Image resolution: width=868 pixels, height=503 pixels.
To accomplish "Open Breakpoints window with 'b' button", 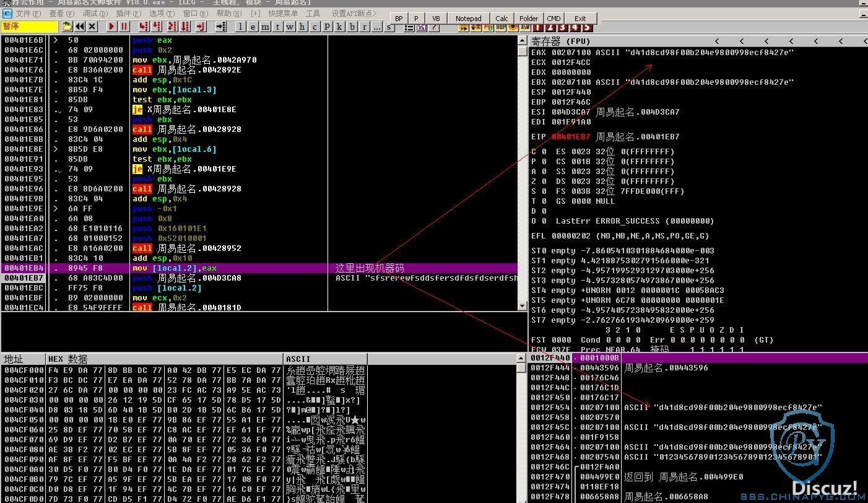I will point(352,27).
